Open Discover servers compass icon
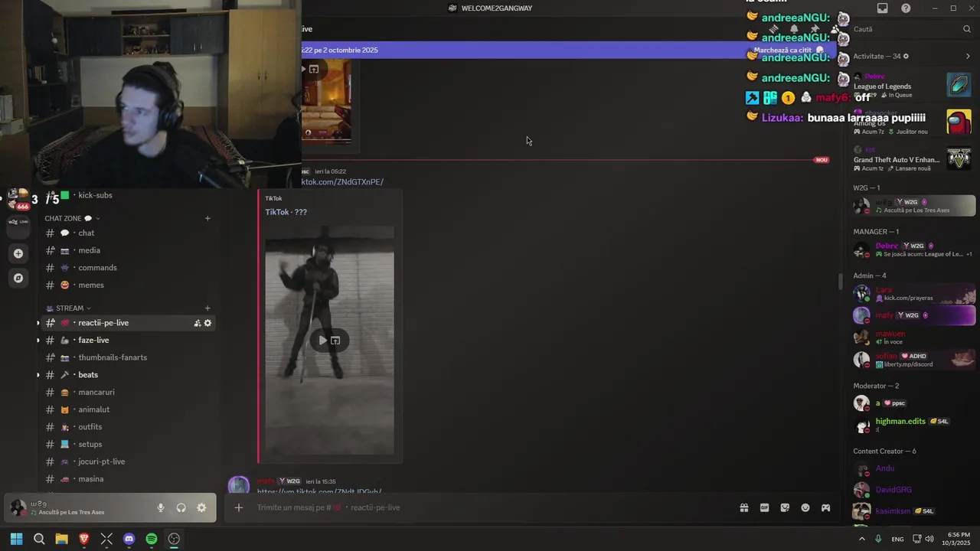The image size is (980, 551). coord(18,278)
